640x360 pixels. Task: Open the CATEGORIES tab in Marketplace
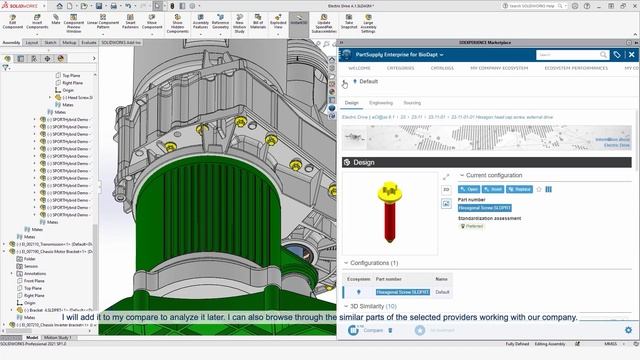click(x=400, y=68)
